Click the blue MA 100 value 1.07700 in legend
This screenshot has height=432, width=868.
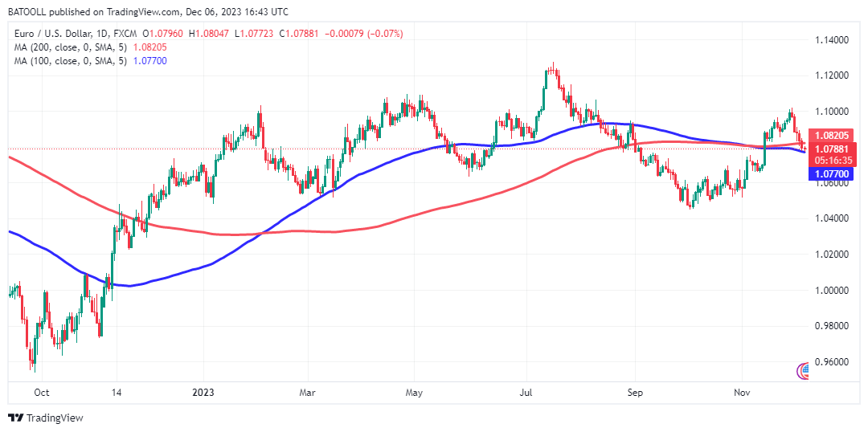click(149, 61)
